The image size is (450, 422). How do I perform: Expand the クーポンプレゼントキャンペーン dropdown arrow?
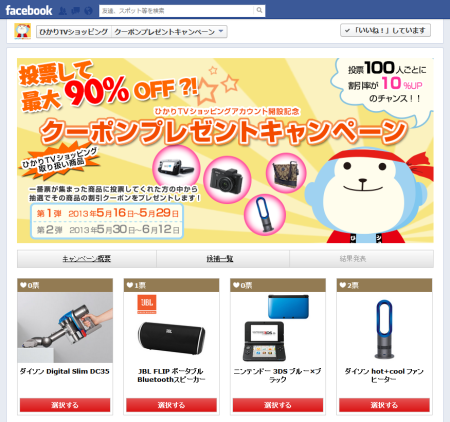(221, 31)
